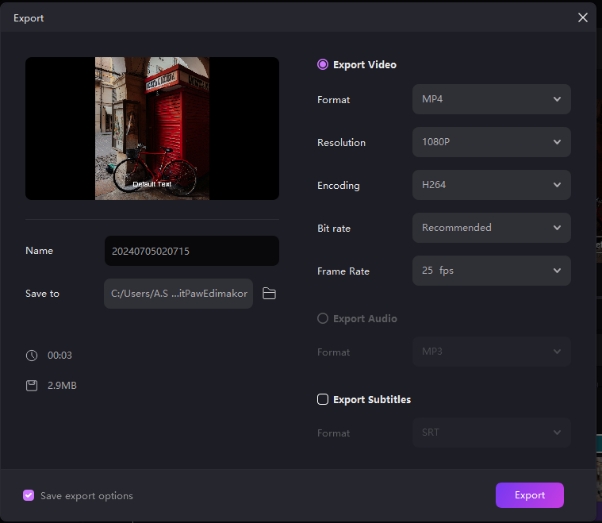This screenshot has height=523, width=602.
Task: Click the Export title in dialog header
Action: click(x=28, y=18)
